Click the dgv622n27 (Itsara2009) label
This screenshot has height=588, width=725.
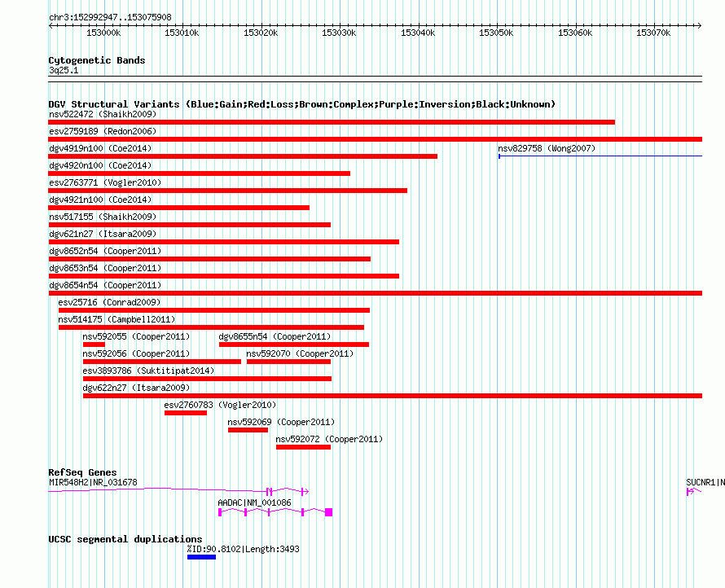pos(136,388)
